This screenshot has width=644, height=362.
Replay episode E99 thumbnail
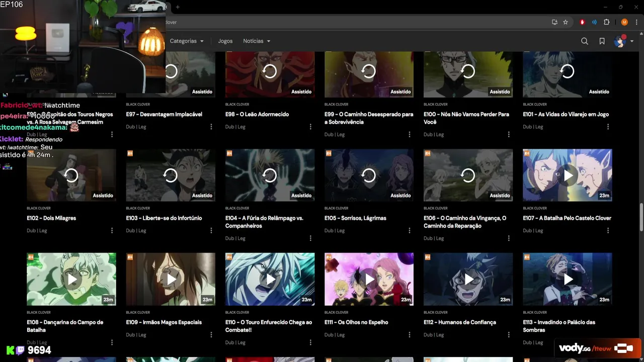[x=369, y=74]
